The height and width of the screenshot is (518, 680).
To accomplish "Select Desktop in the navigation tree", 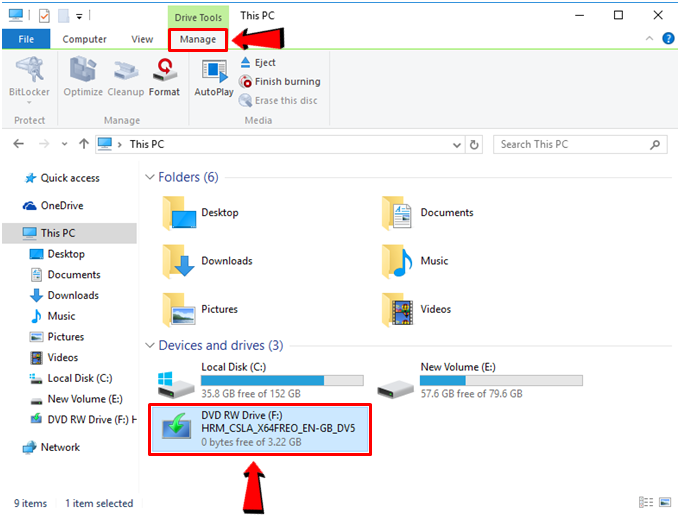I will 57,254.
